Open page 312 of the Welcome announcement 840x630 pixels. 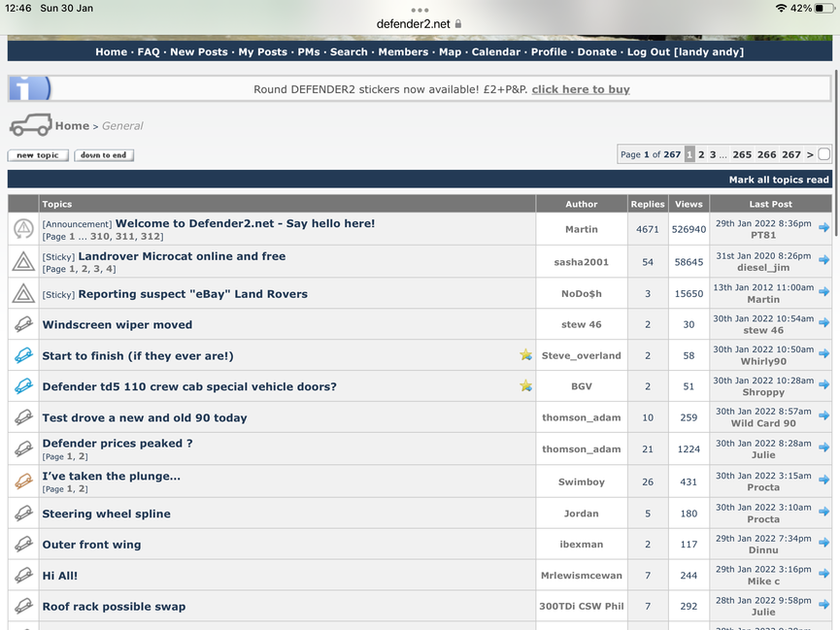150,236
